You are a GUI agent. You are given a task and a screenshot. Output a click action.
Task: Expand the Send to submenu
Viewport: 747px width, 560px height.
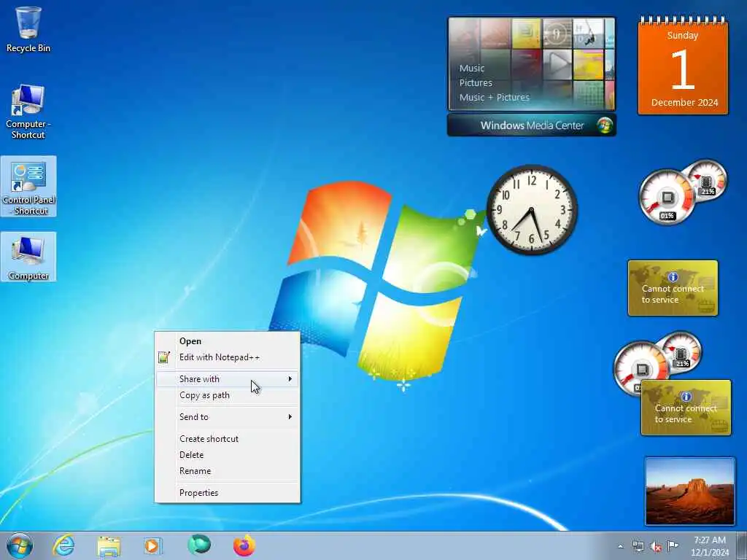[228, 416]
